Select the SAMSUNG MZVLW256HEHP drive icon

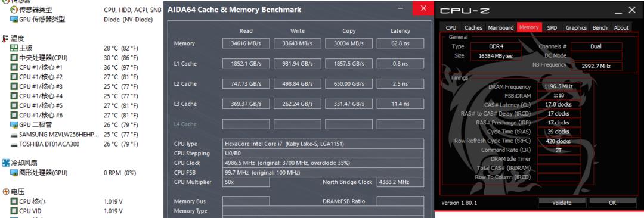pyautogui.click(x=14, y=134)
